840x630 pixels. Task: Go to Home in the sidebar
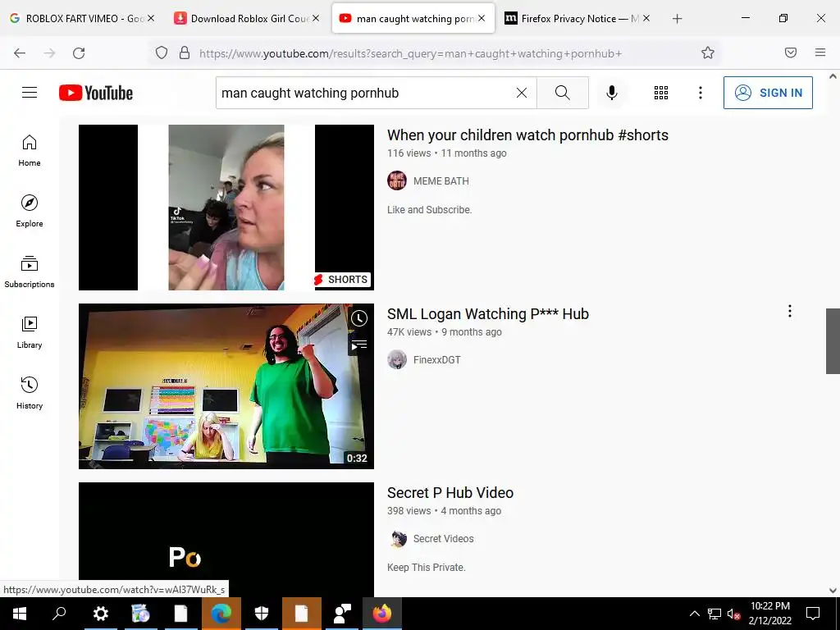pos(30,151)
